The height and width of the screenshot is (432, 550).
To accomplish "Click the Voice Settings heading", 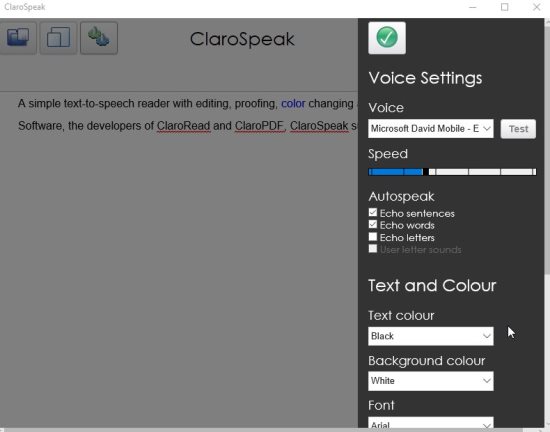I will [425, 78].
